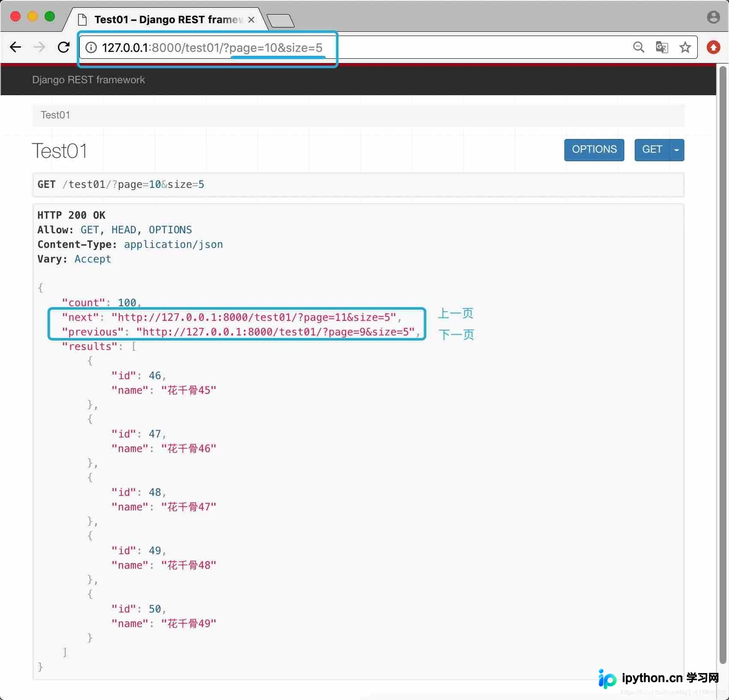This screenshot has width=729, height=700.
Task: Click the "count" value 100
Action: coord(127,303)
